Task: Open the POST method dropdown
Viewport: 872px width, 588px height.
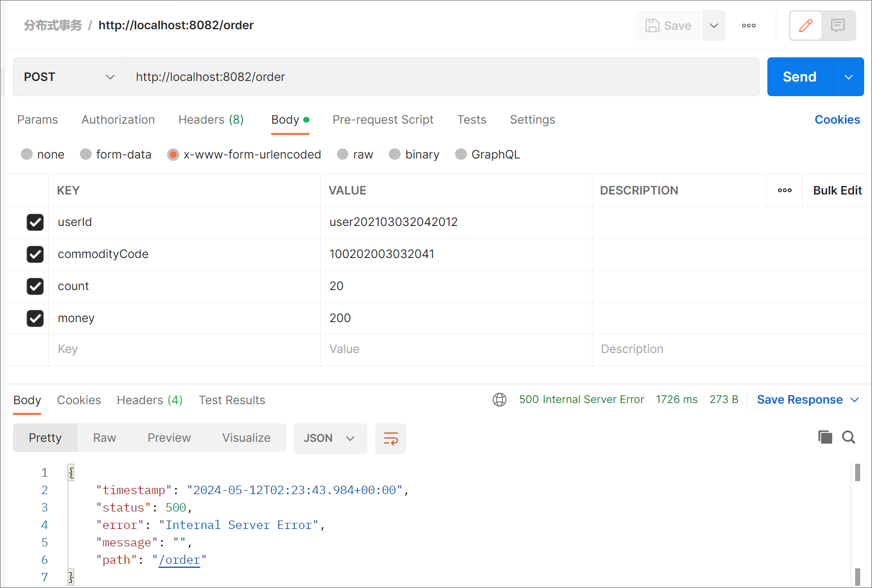Action: click(69, 77)
